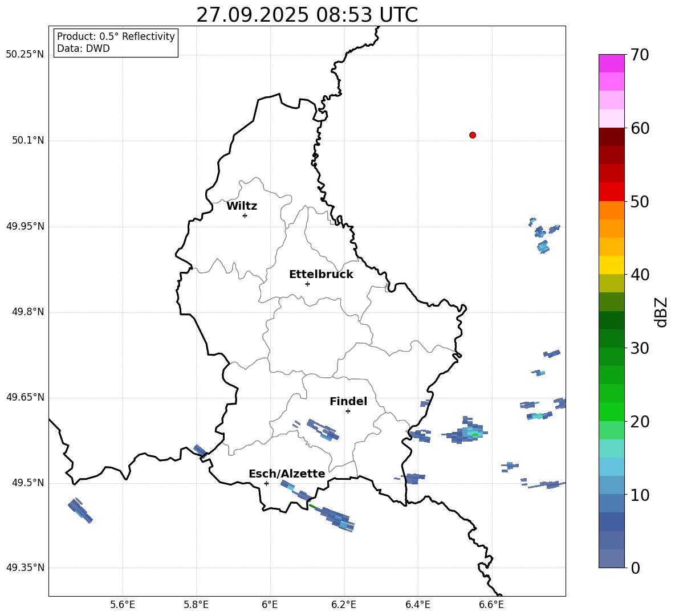Screen dimensions: 675x616
Task: Click the green-cored echo near the 6.6°E gridline
Action: [466, 431]
